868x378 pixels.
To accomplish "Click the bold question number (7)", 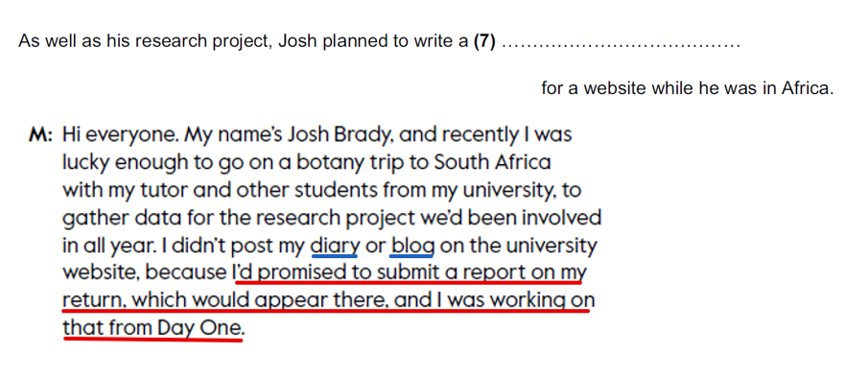I will (485, 41).
